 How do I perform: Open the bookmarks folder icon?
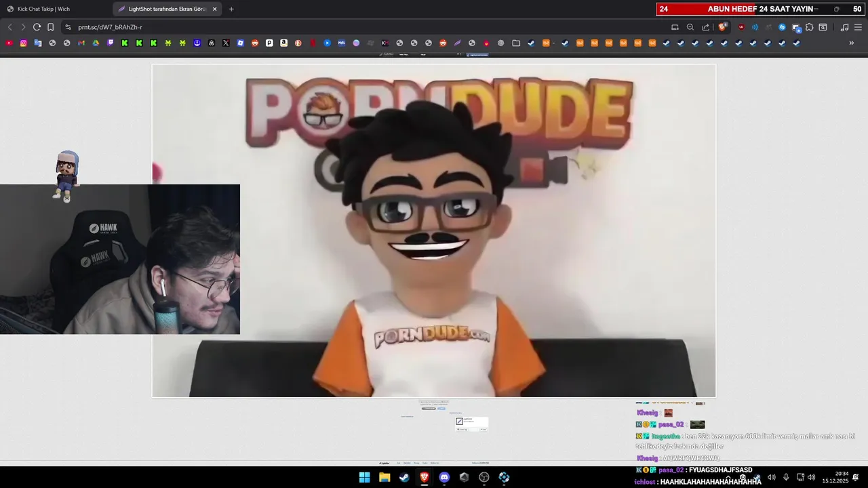[516, 43]
